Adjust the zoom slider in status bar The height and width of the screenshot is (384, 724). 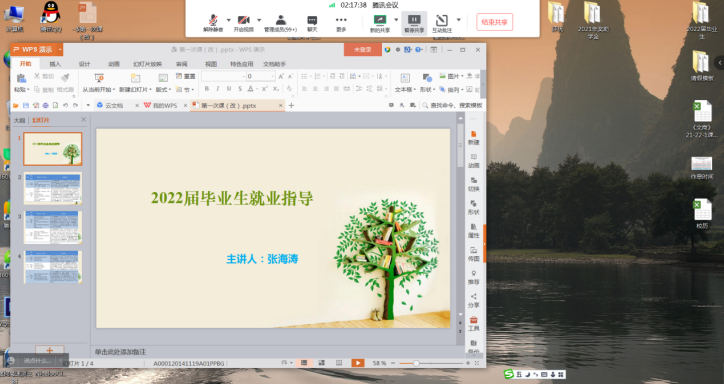pos(416,363)
